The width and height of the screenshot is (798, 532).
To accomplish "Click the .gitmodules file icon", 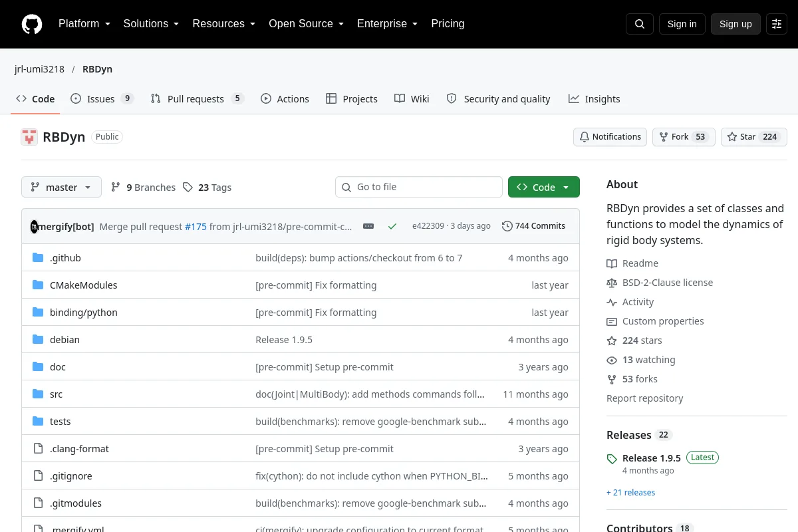I will [38, 503].
